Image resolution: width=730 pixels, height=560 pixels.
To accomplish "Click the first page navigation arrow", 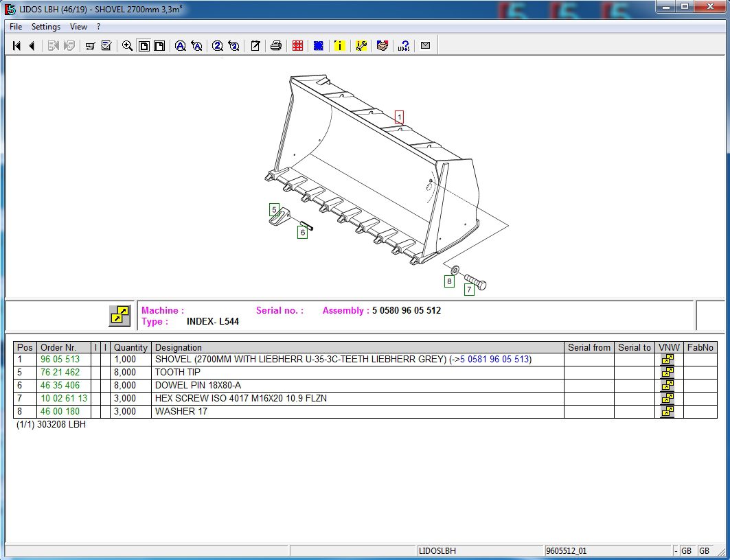I will pyautogui.click(x=16, y=46).
